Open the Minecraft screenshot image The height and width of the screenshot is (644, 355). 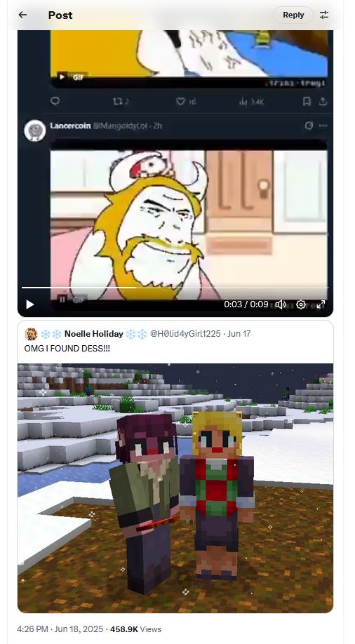[x=175, y=488]
